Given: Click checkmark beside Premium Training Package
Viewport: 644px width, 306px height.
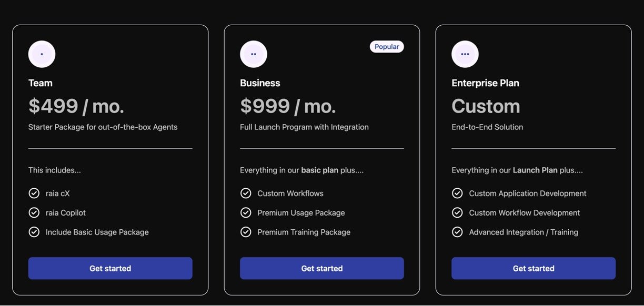Looking at the screenshot, I should click(x=246, y=232).
